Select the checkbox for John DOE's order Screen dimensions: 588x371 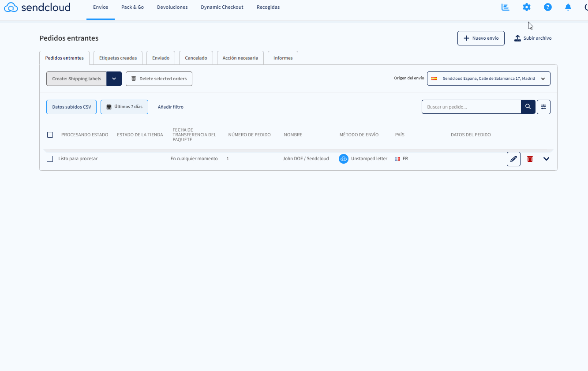pos(50,159)
